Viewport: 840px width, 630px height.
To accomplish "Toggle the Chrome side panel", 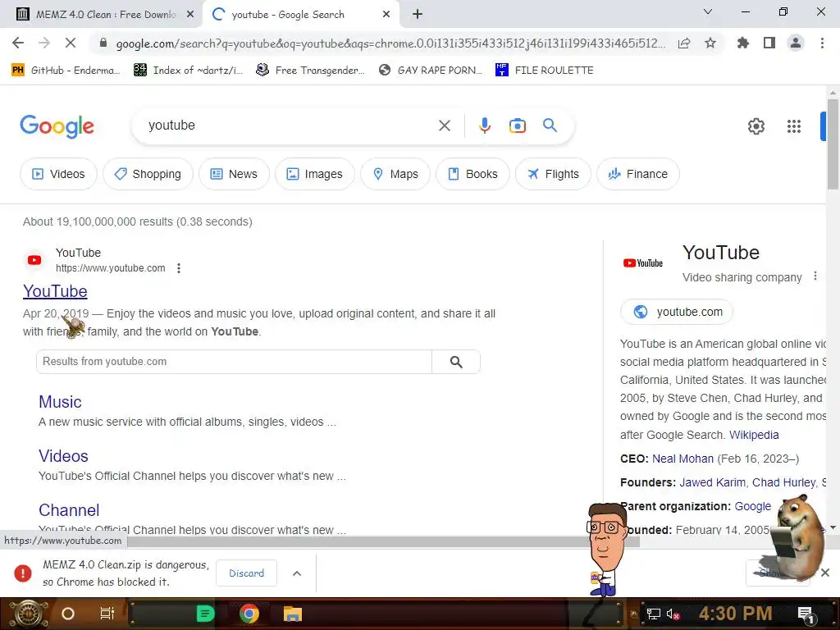I will point(769,43).
